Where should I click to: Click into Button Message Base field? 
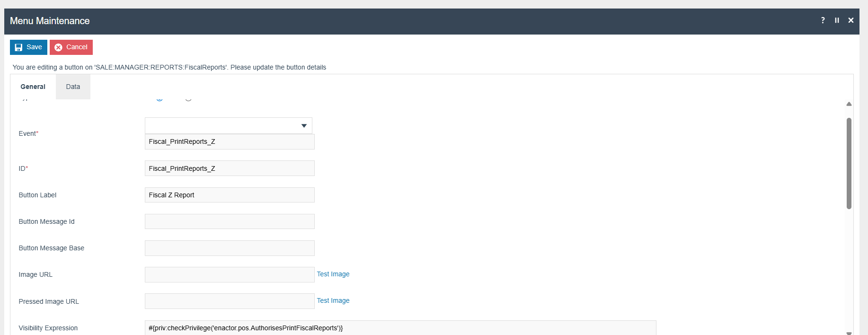pyautogui.click(x=230, y=248)
